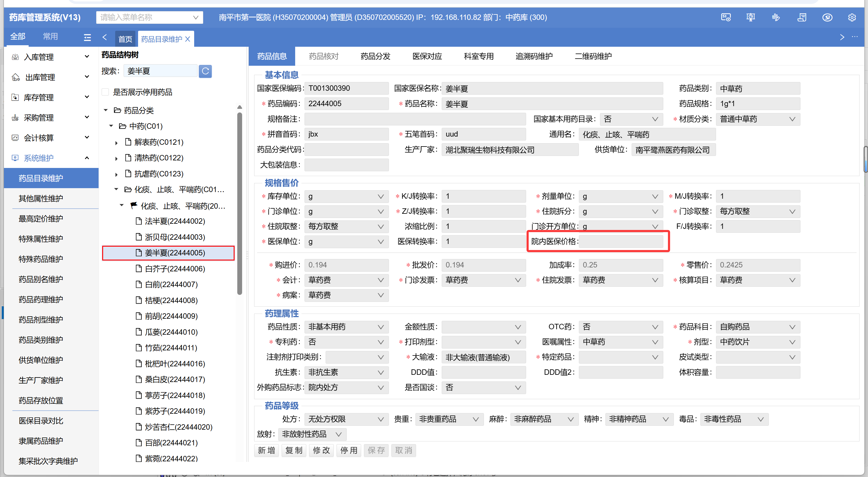Click the bar chart edit icon
This screenshot has height=477, width=868.
(776, 17)
